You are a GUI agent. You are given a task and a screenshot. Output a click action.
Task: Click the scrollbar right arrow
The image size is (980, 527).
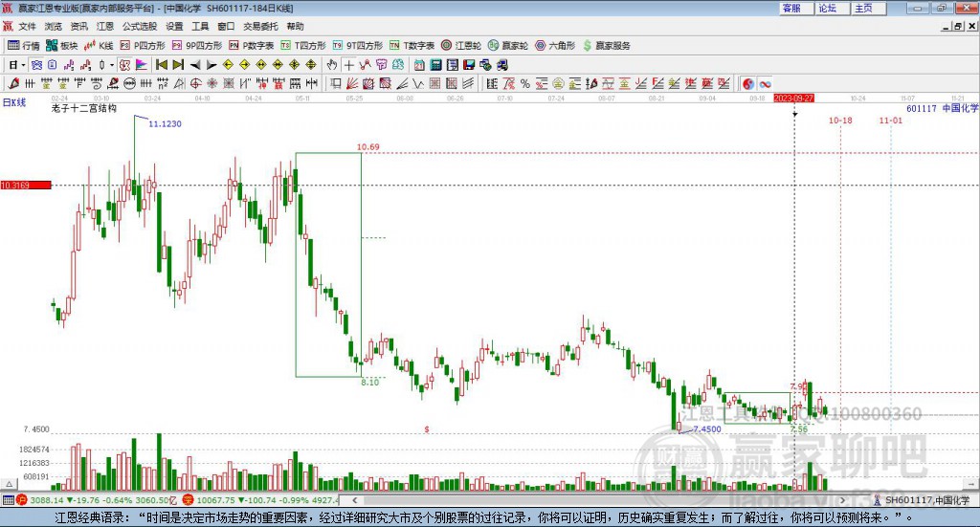click(x=842, y=500)
